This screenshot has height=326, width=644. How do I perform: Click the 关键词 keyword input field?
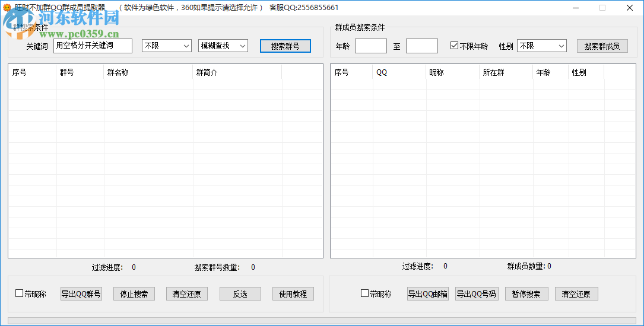tap(93, 46)
